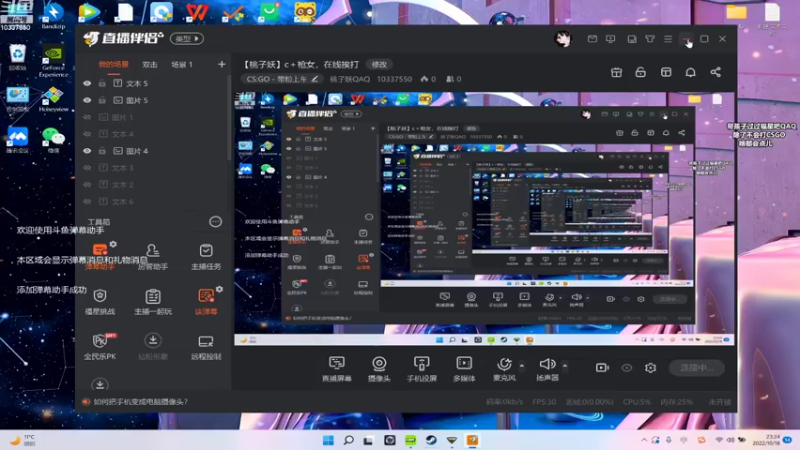This screenshot has width=800, height=450.
Task: Open the hamburger menu in title bar
Action: click(x=668, y=39)
